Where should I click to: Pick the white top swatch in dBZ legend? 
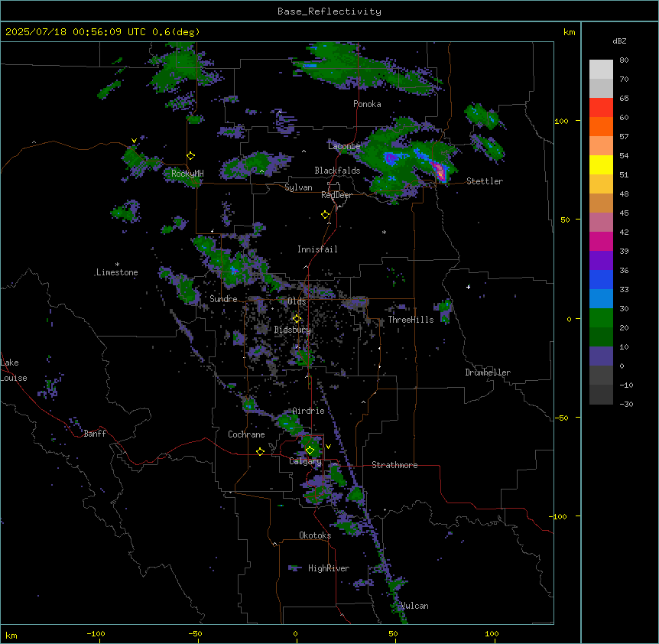pos(601,69)
